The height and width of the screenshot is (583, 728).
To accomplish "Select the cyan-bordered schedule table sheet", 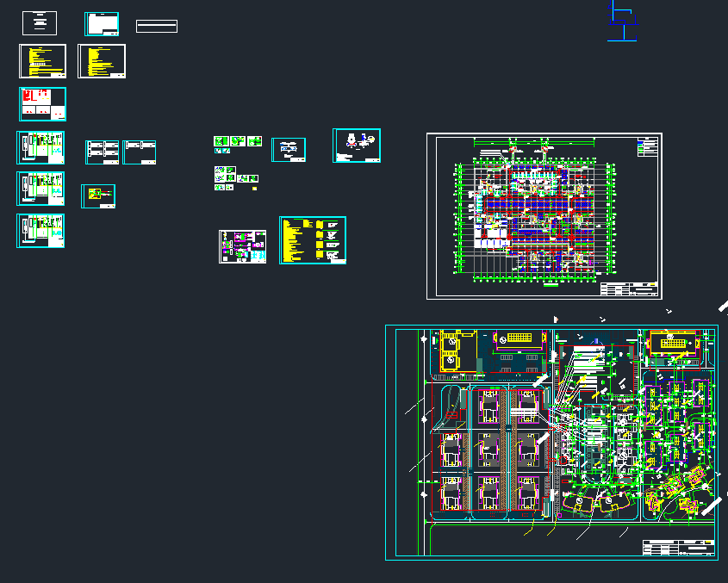I will pyautogui.click(x=140, y=152).
